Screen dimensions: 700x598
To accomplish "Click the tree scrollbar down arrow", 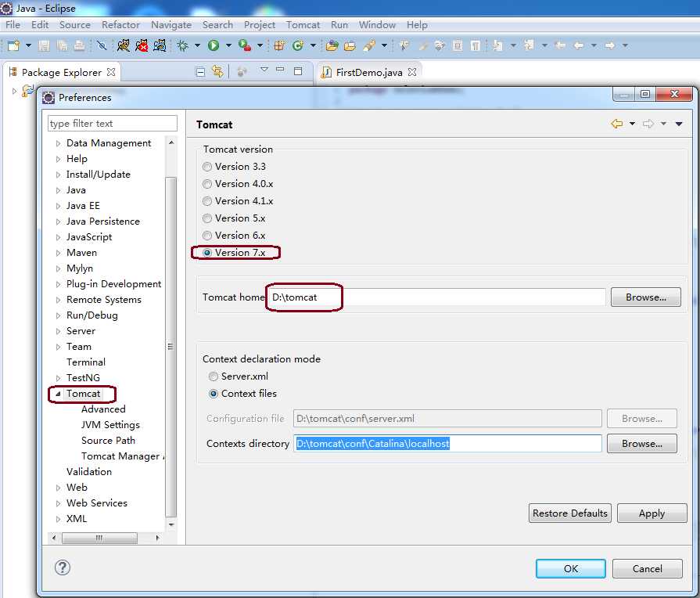I will coord(171,524).
